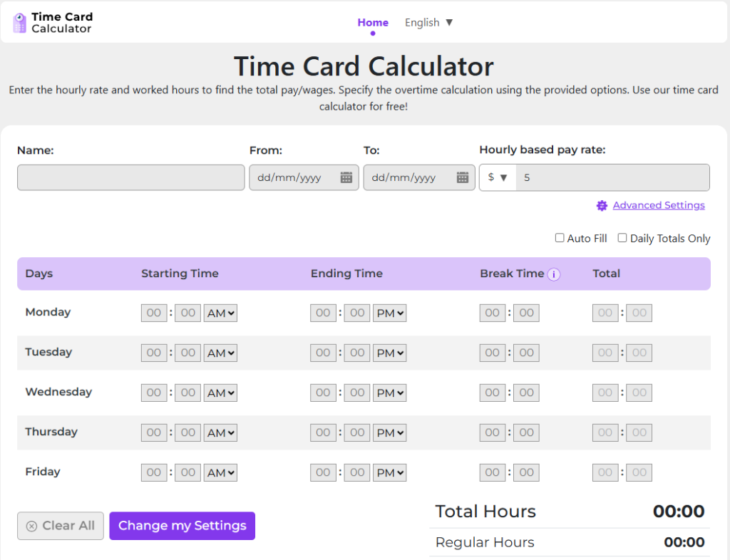The width and height of the screenshot is (730, 560).
Task: Focus the hourly pay rate input field
Action: [612, 177]
